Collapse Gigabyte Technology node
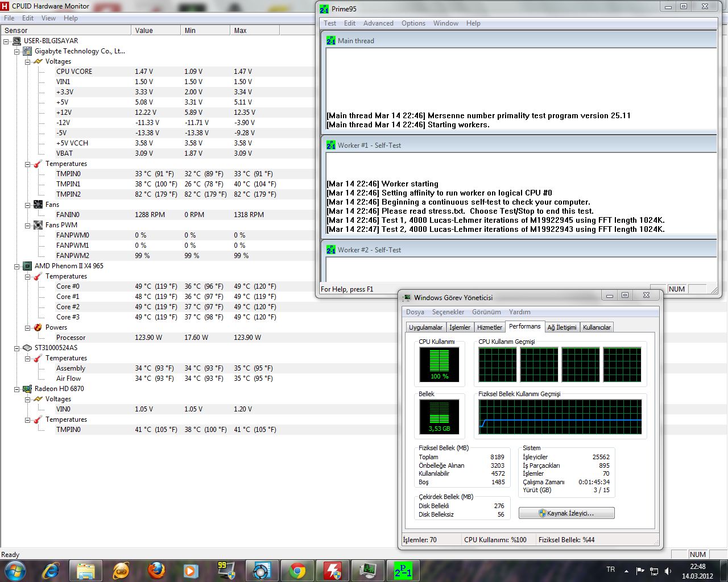Screen dimensions: 728x582 tap(17, 51)
